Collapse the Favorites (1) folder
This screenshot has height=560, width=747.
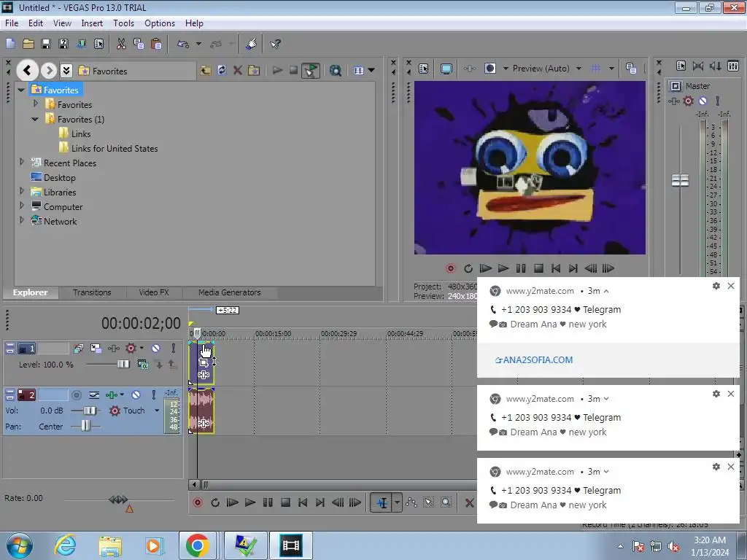click(35, 119)
